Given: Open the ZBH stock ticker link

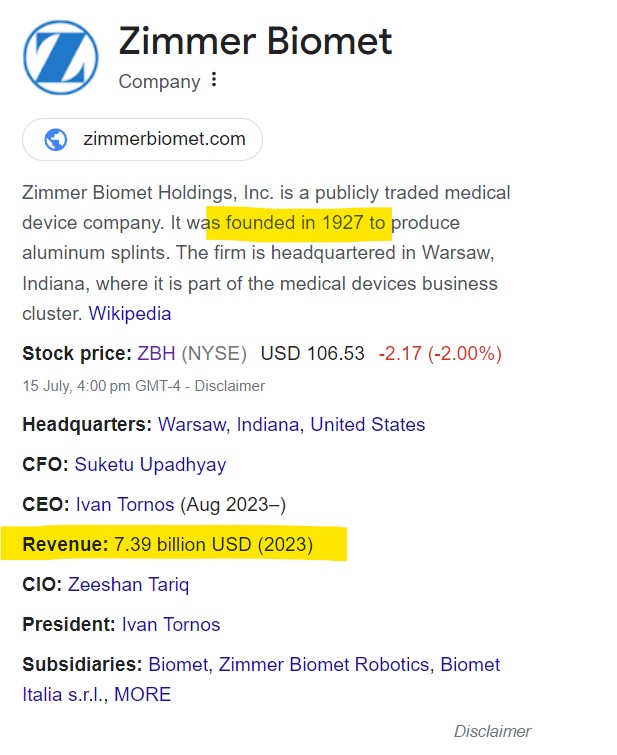Looking at the screenshot, I should [156, 353].
